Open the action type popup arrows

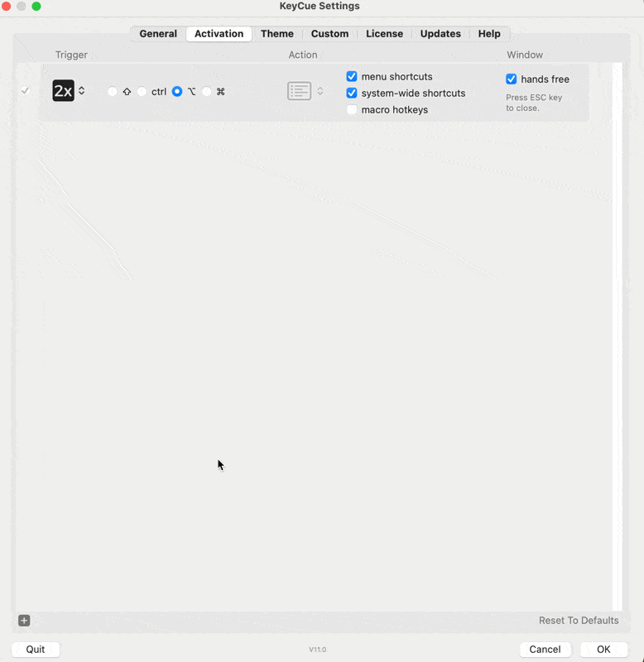tap(320, 91)
